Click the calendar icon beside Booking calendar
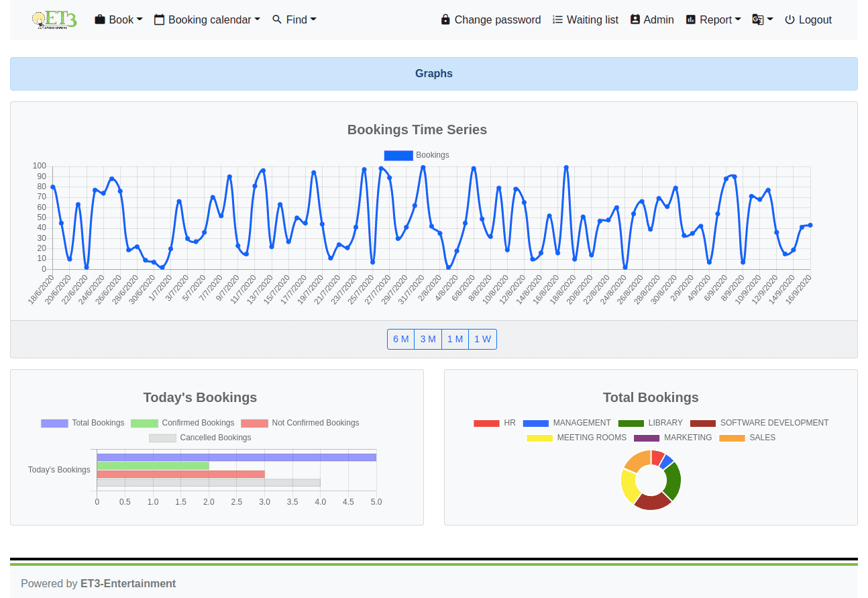 159,19
